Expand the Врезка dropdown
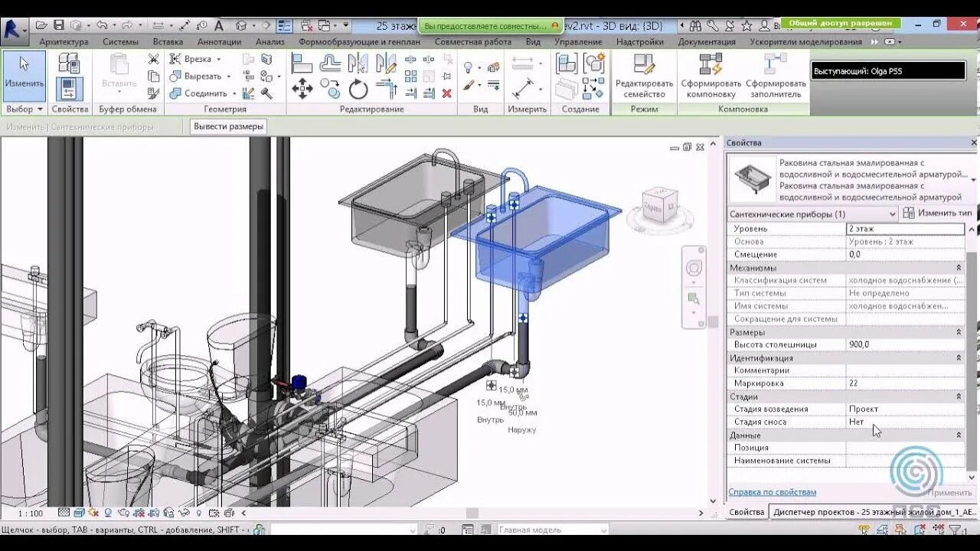980x551 pixels. [x=218, y=59]
